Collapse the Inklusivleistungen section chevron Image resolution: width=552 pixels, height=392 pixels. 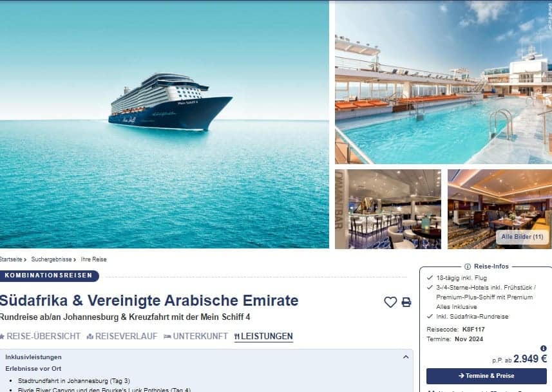[406, 357]
